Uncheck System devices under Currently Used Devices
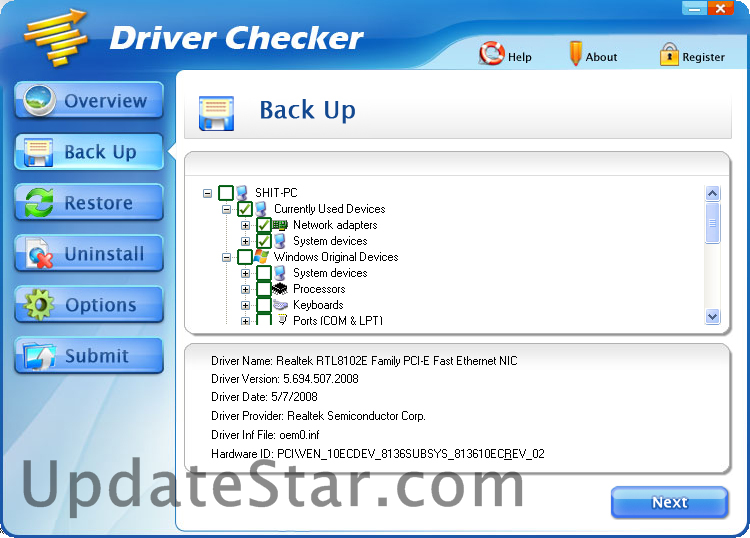This screenshot has width=750, height=538. [264, 241]
